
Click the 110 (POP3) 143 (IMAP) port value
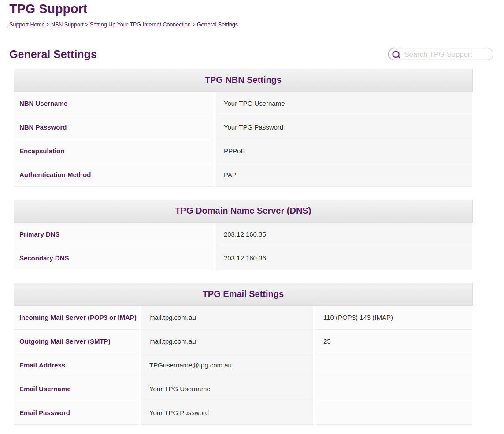pyautogui.click(x=358, y=317)
